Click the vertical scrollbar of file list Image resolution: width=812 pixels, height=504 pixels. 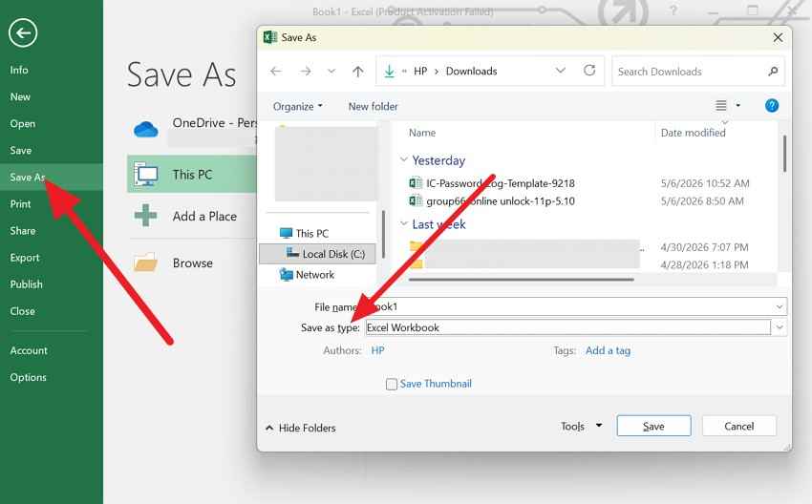(x=784, y=153)
